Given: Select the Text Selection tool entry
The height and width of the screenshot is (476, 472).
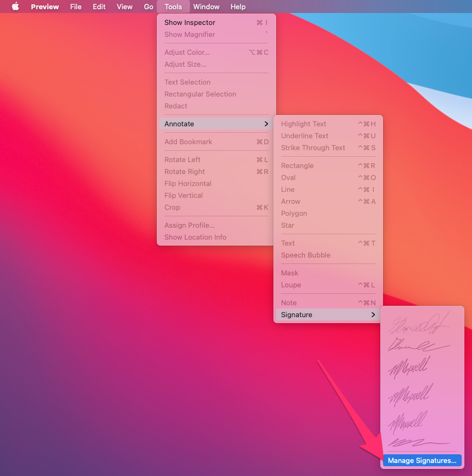Looking at the screenshot, I should [x=216, y=82].
